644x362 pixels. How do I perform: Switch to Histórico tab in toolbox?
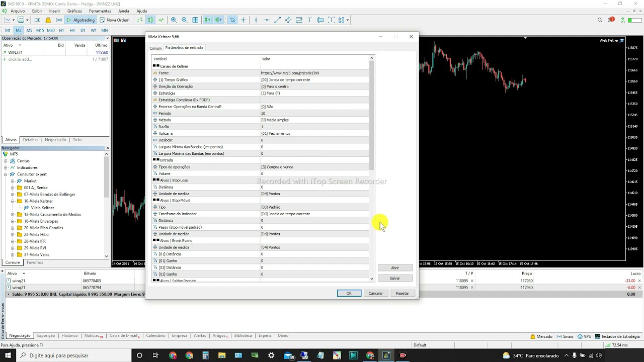click(x=69, y=335)
